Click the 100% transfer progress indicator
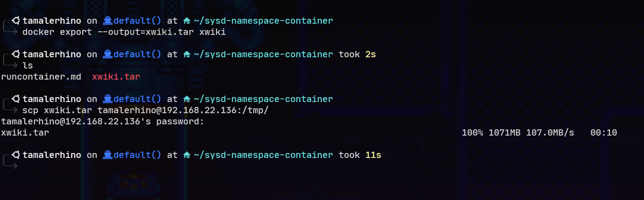Screen dimensions: 644x200 (x=473, y=133)
